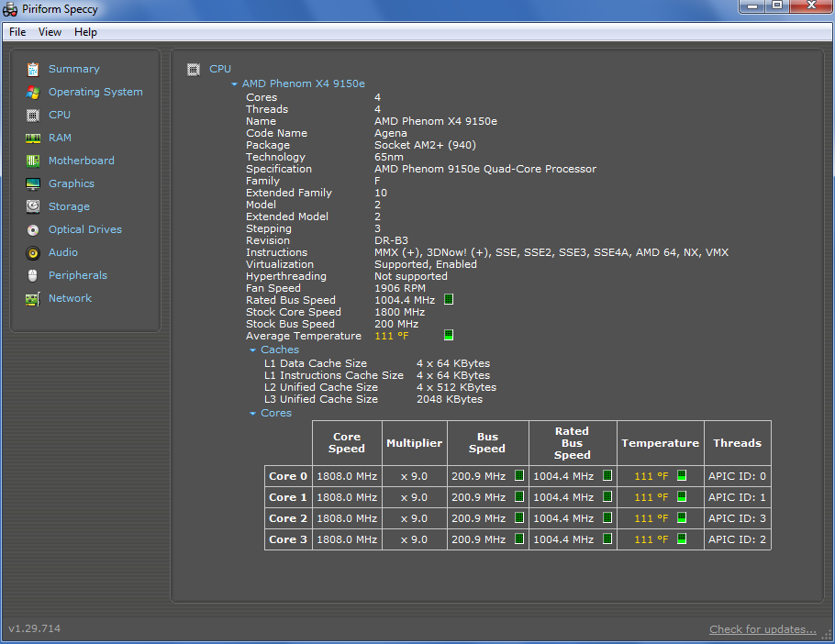Click Core 1 Temperature graph icon

tap(682, 496)
